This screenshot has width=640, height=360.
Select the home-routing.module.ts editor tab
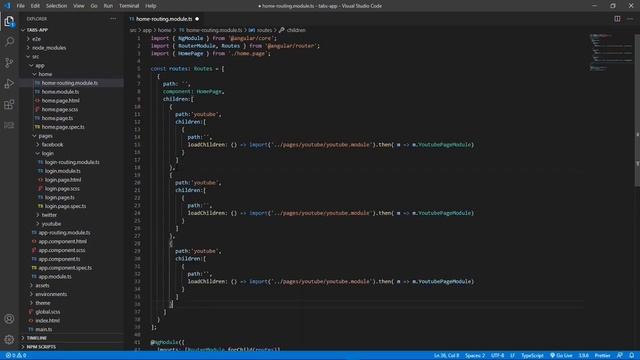point(164,19)
